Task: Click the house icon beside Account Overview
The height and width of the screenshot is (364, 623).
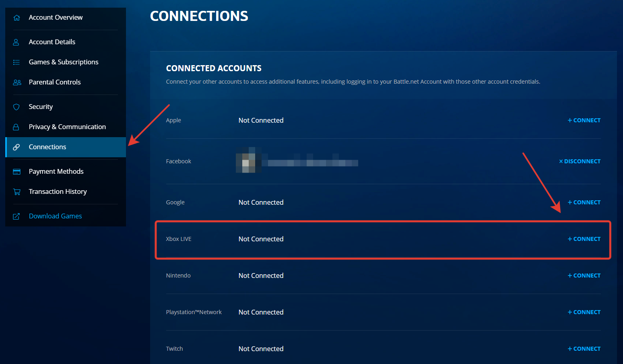Action: [17, 18]
